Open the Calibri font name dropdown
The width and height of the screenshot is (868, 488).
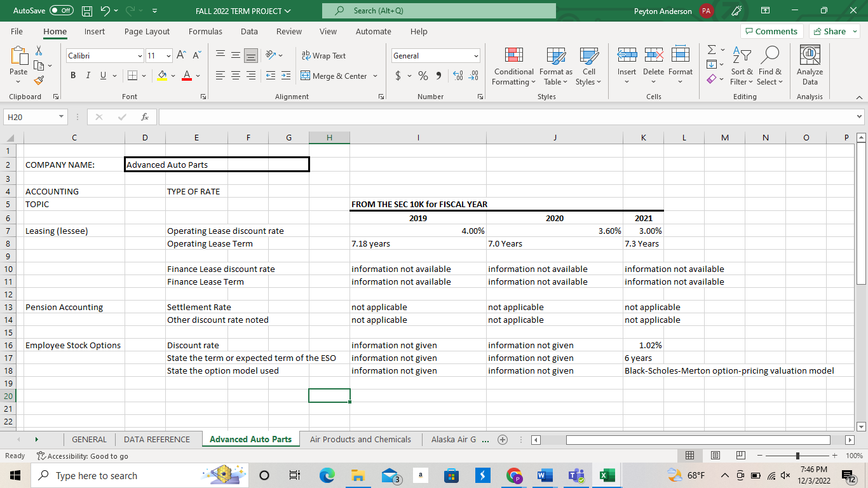click(x=139, y=56)
